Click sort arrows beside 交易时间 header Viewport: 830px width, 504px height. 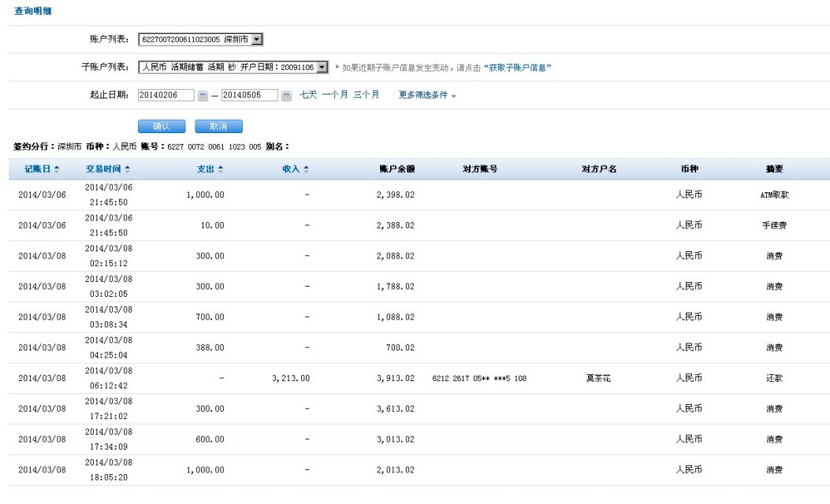click(x=128, y=169)
